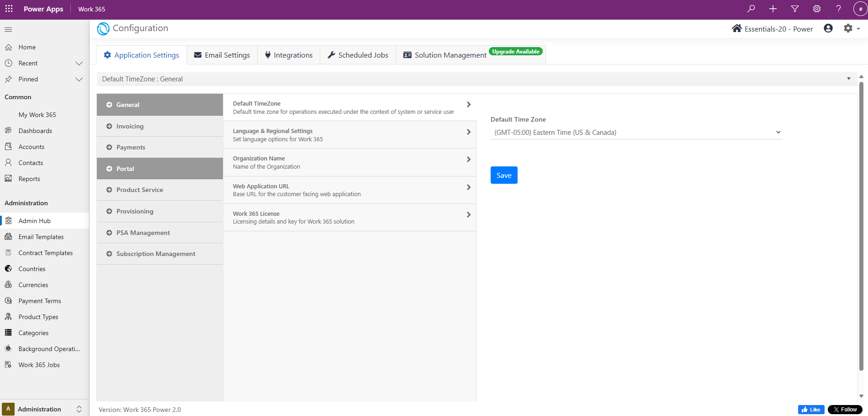Collapse the hamburger navigation menu
This screenshot has height=416, width=868.
(x=8, y=30)
